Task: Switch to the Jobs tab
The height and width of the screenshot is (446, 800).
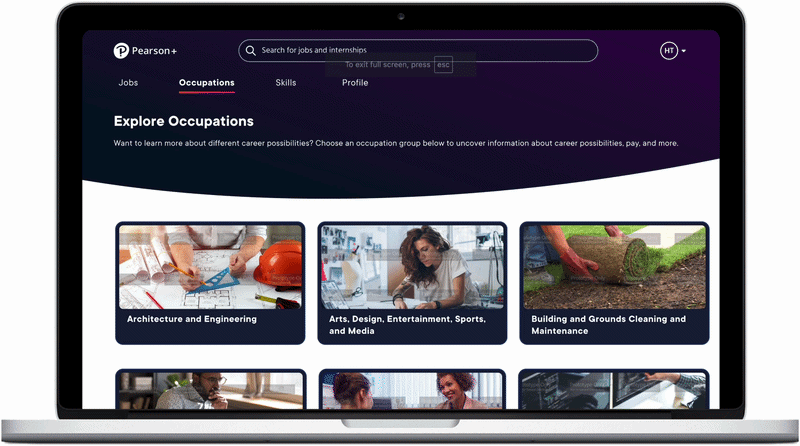Action: tap(128, 83)
